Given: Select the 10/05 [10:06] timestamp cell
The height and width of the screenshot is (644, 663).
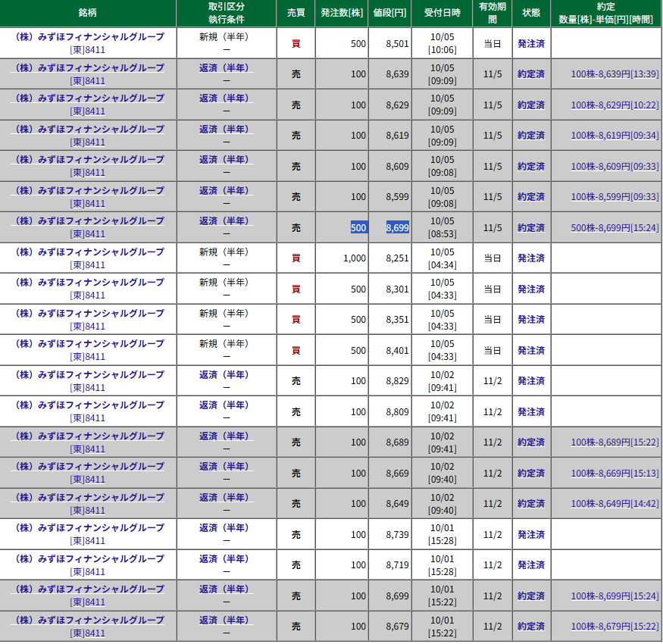Looking at the screenshot, I should tap(443, 43).
